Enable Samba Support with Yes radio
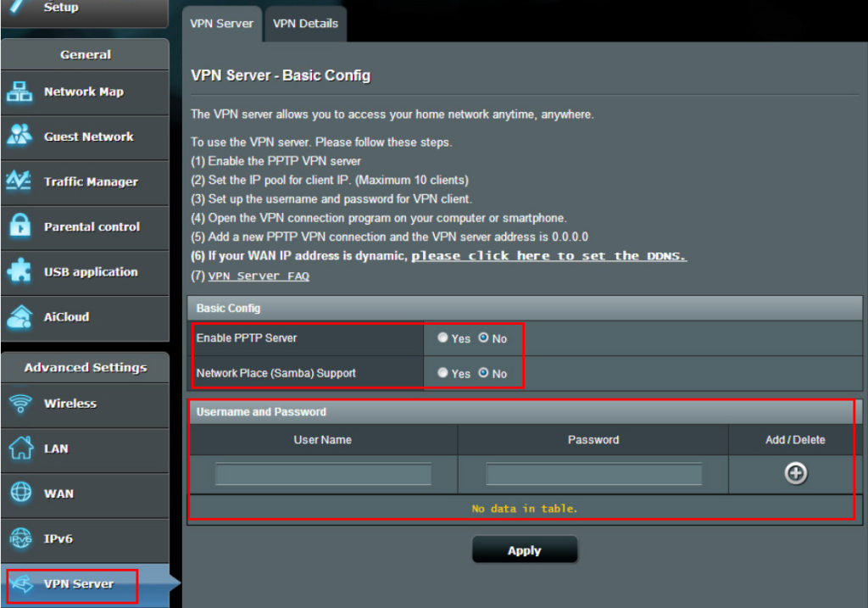Image resolution: width=868 pixels, height=608 pixels. pyautogui.click(x=442, y=372)
